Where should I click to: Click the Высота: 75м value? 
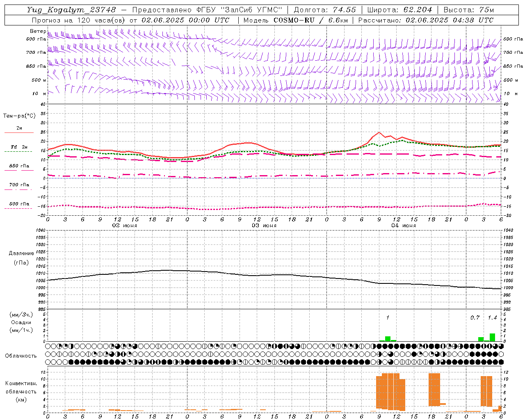(469, 10)
